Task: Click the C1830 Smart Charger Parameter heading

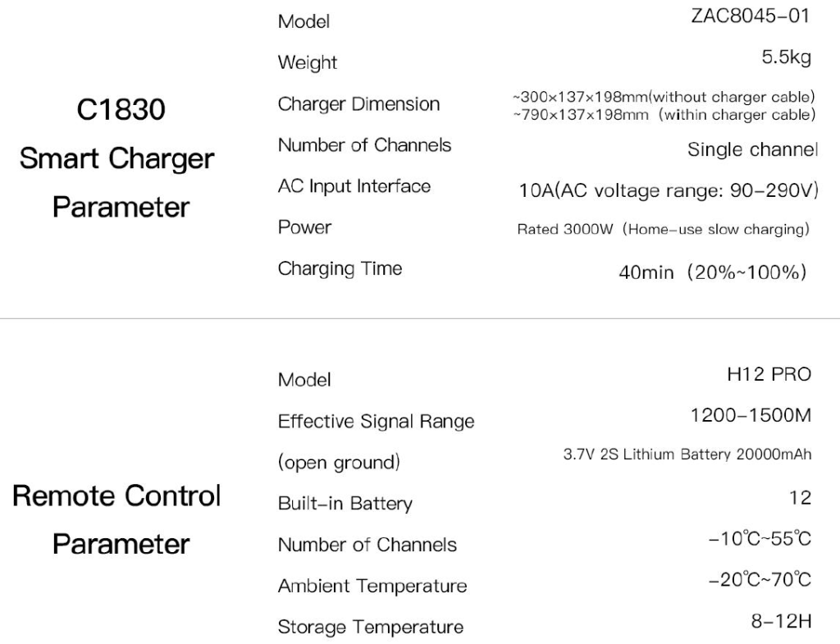Action: pyautogui.click(x=116, y=158)
